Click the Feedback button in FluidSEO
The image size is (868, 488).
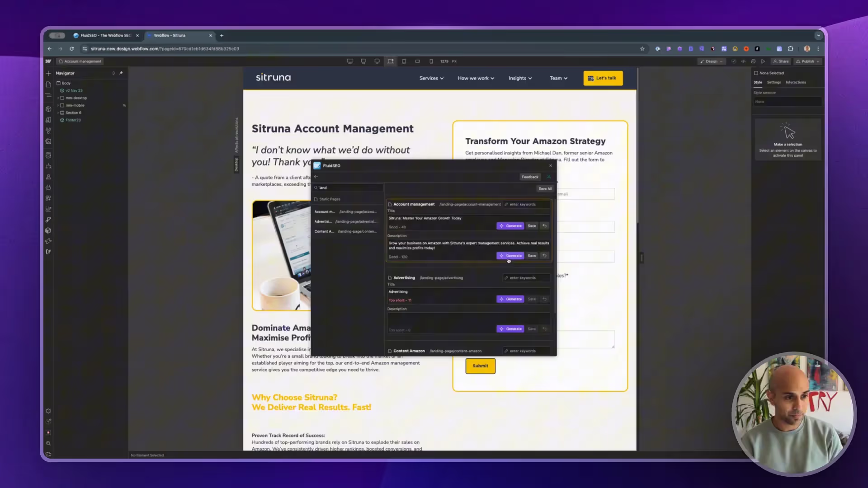coord(530,177)
